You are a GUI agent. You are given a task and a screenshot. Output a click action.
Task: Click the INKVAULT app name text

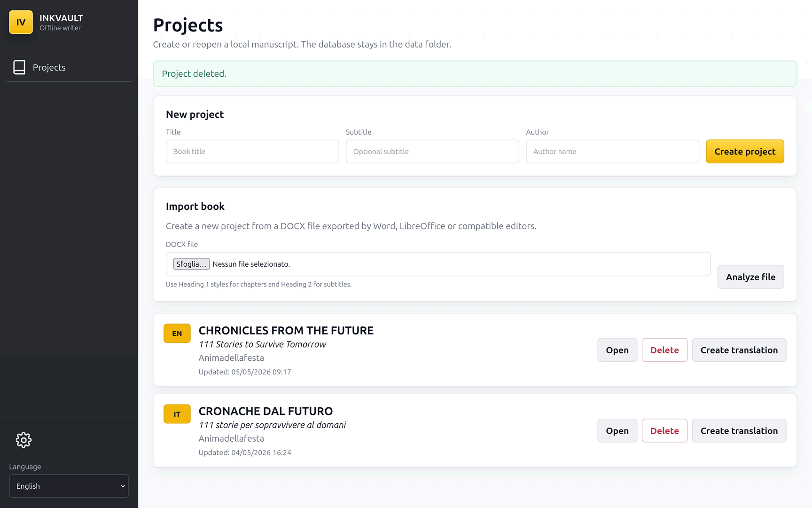61,18
